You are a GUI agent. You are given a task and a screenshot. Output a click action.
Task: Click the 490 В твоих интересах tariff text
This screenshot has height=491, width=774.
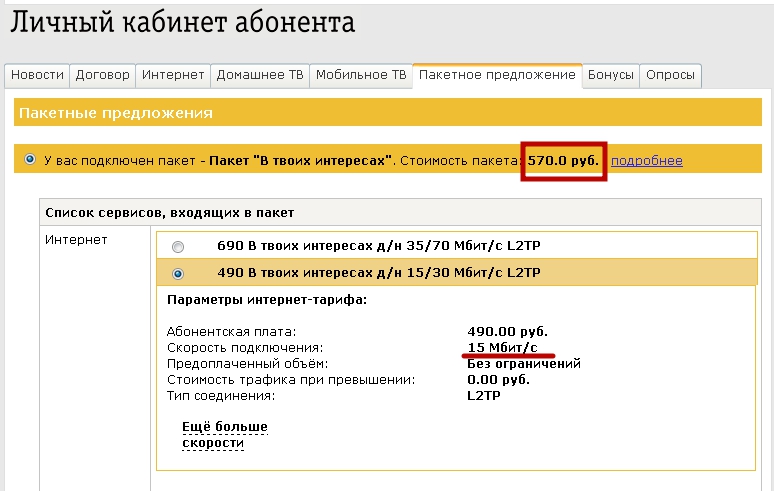tap(379, 272)
